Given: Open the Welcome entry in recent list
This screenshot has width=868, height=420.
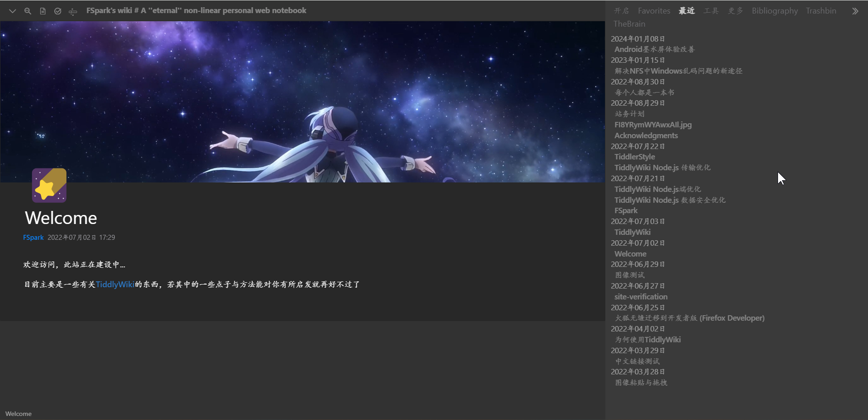Looking at the screenshot, I should pos(630,254).
